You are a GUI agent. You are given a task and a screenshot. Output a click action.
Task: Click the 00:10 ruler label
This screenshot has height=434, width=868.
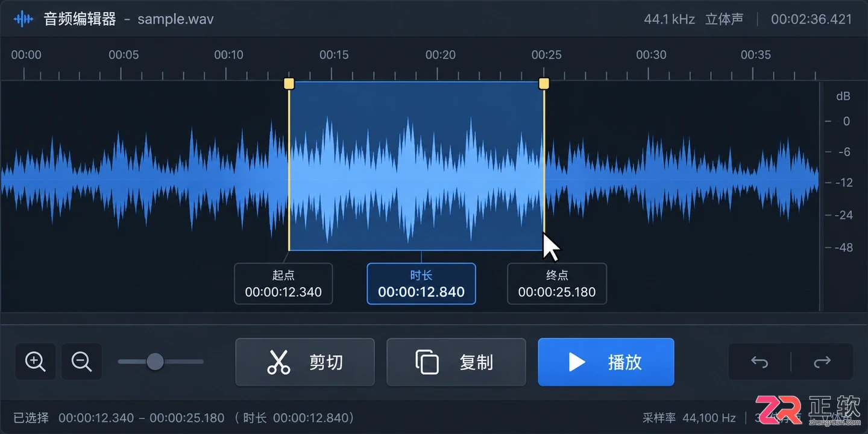[229, 55]
